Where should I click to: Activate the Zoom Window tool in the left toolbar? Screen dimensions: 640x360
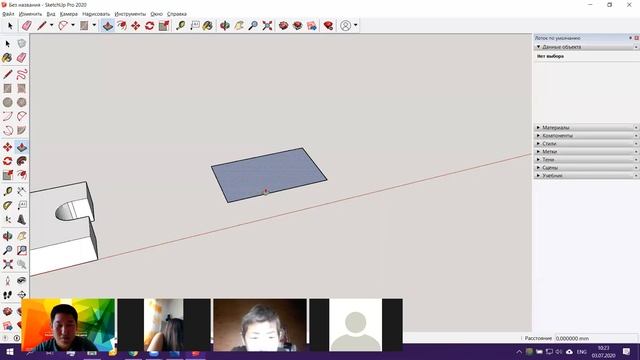tap(22, 250)
